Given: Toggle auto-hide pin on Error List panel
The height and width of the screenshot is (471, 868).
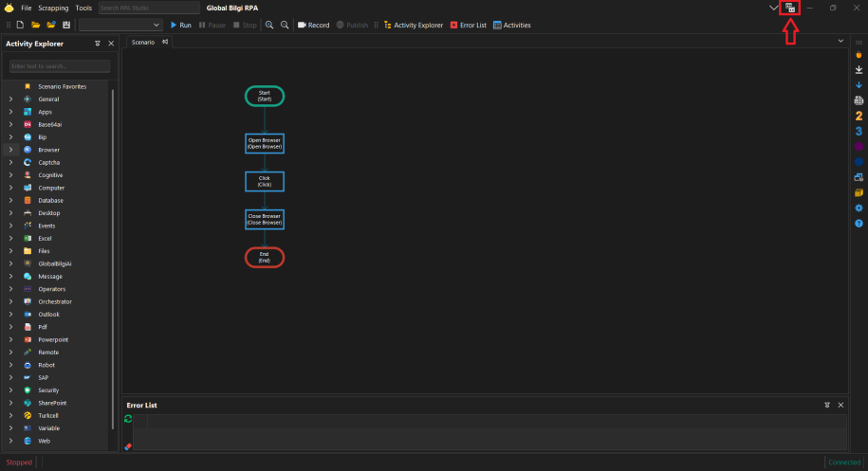Looking at the screenshot, I should click(x=827, y=405).
